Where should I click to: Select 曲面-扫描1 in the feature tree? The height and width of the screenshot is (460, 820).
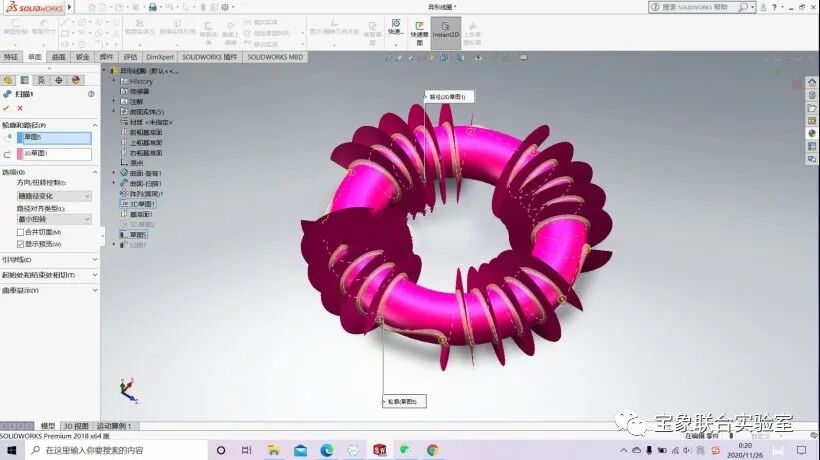[141, 183]
